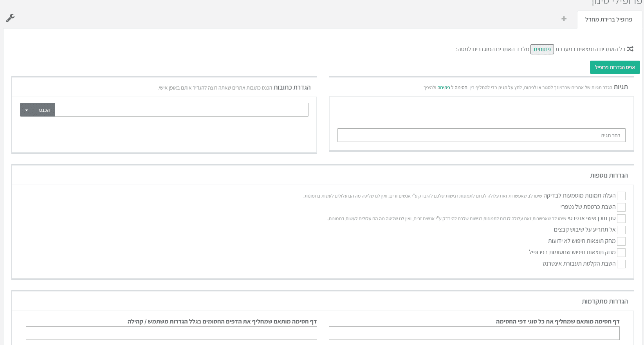644x345 pixels.
Task: Click the תגיות panel heading
Action: pos(621,87)
